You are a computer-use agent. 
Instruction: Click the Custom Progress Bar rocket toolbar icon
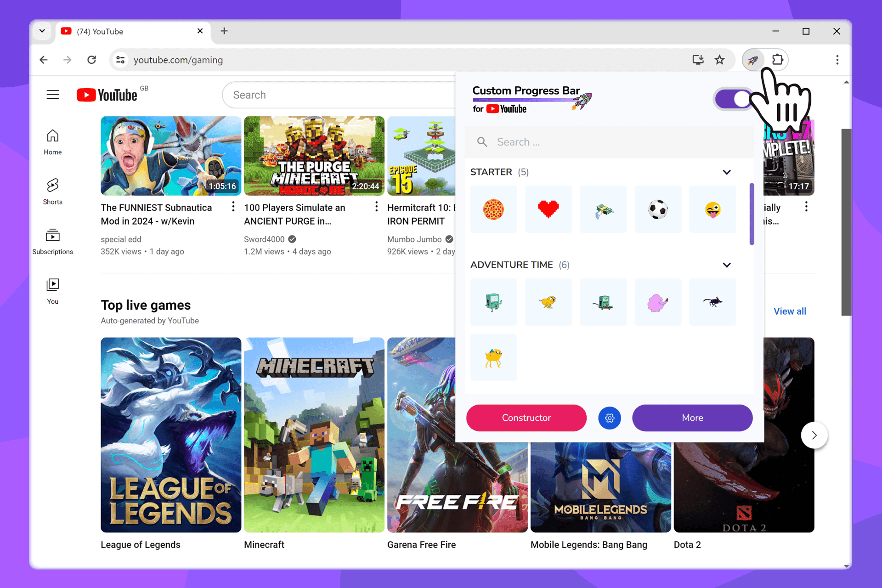752,60
